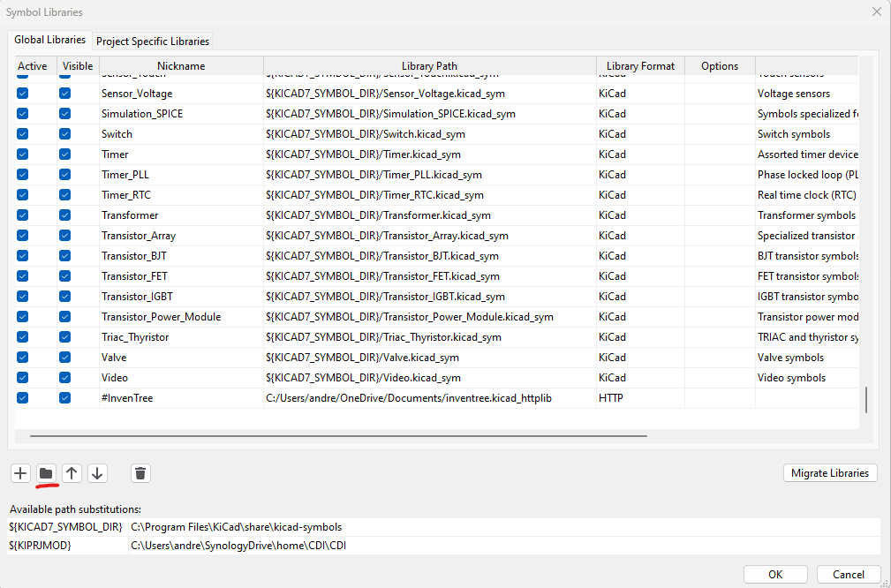891x588 pixels.
Task: Click the Visible column header
Action: tap(78, 66)
